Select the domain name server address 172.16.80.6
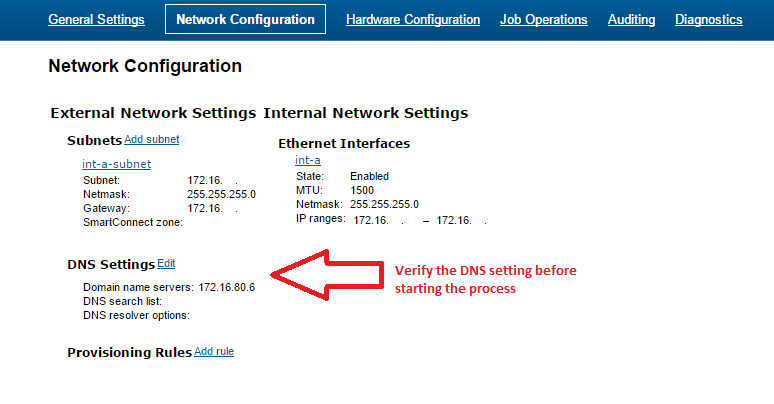Image resolution: width=774 pixels, height=404 pixels. tap(227, 287)
